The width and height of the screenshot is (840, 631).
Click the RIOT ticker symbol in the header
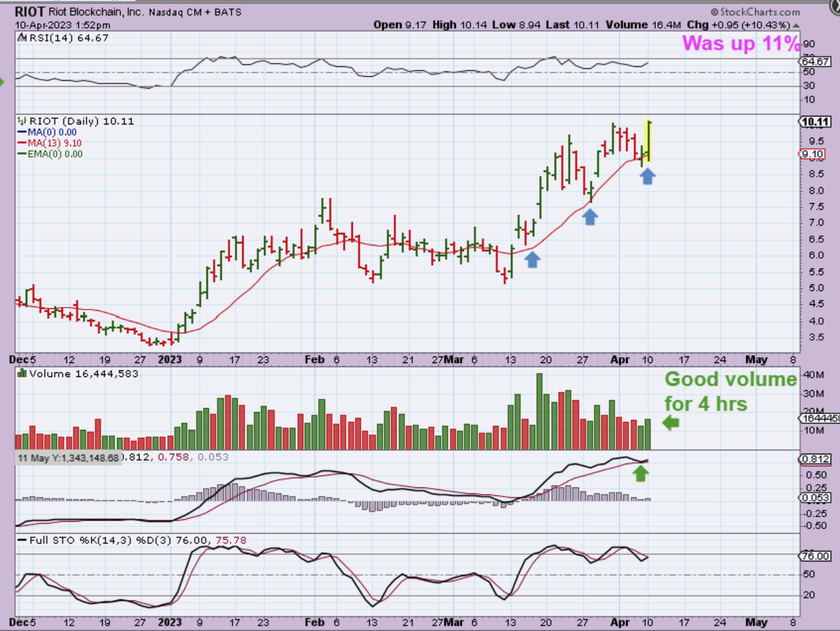[30, 12]
